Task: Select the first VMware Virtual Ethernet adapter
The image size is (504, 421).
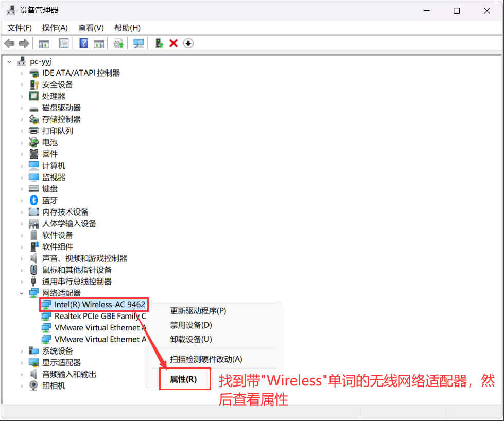Action: pyautogui.click(x=100, y=327)
